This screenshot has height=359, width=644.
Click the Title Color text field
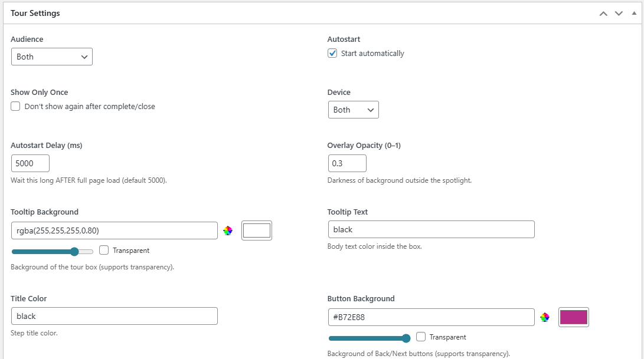pyautogui.click(x=114, y=316)
